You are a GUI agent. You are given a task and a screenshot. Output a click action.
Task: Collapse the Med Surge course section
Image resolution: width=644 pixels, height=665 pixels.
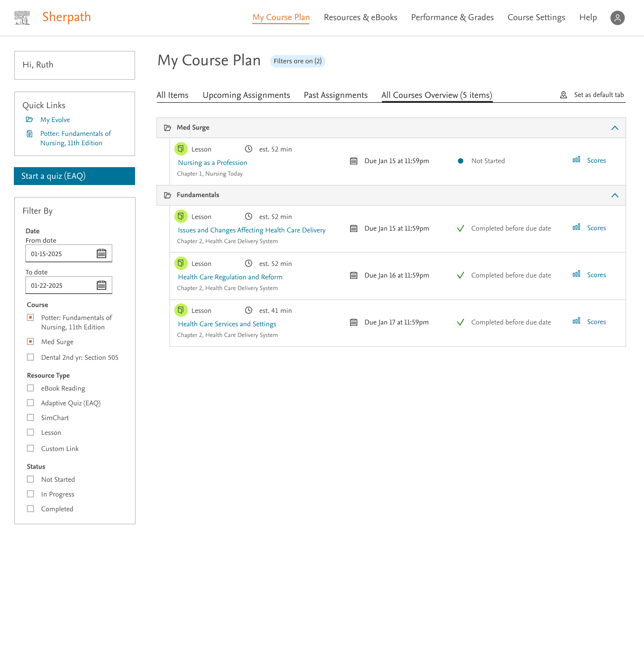pos(615,128)
